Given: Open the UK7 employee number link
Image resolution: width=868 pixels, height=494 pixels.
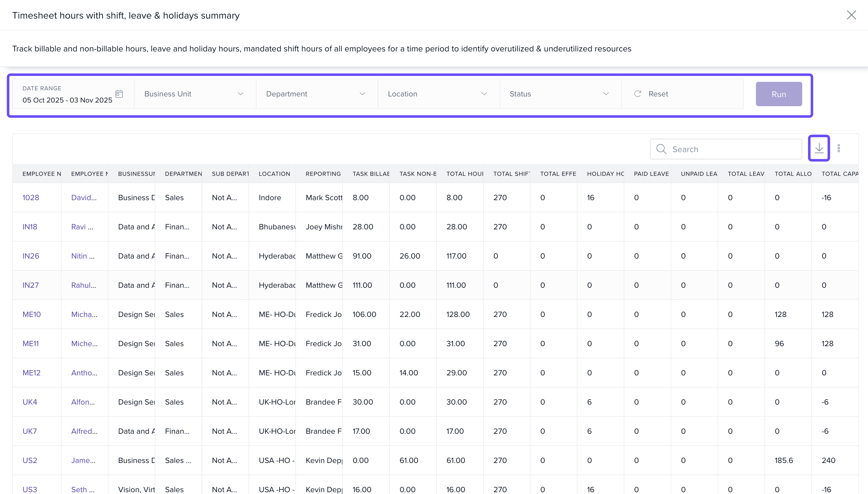Looking at the screenshot, I should pyautogui.click(x=30, y=431).
